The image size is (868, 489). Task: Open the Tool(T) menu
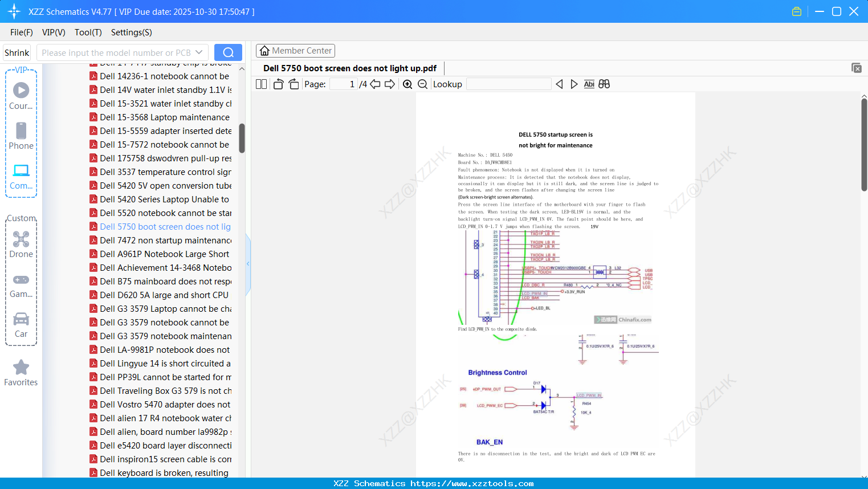tap(88, 32)
